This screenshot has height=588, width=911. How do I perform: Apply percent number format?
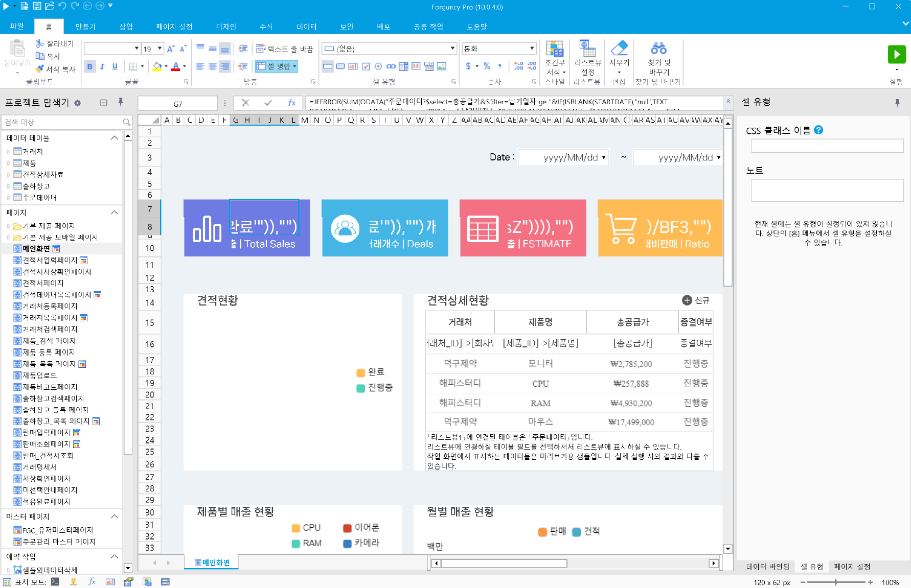click(487, 66)
